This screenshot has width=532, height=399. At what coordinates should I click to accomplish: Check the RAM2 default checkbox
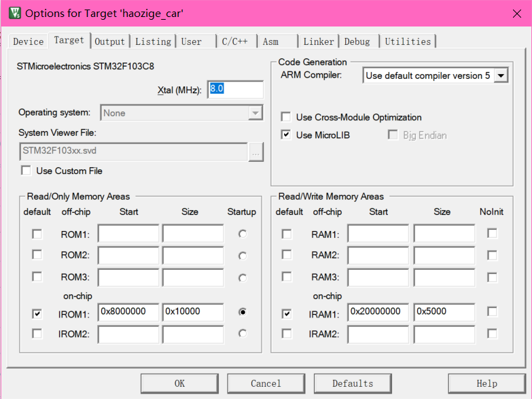tap(287, 255)
